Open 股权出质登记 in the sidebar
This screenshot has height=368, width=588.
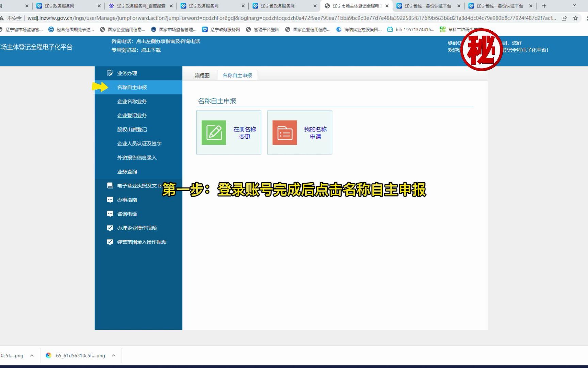[138, 129]
